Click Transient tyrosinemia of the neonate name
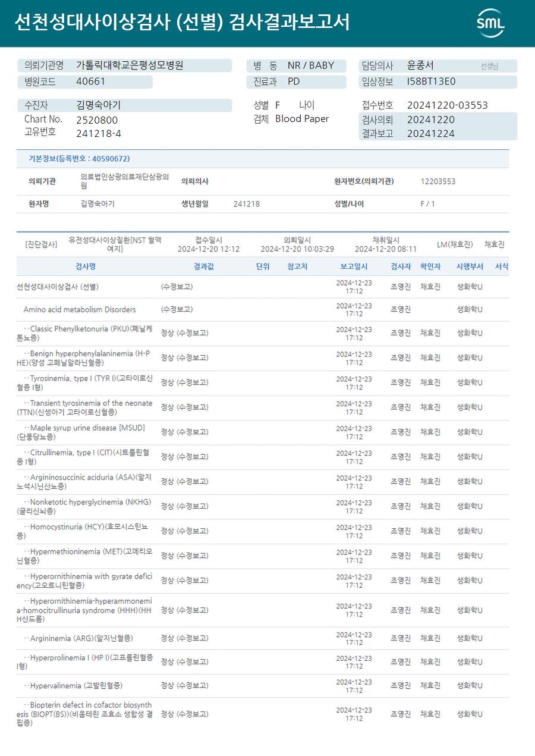 pyautogui.click(x=85, y=407)
